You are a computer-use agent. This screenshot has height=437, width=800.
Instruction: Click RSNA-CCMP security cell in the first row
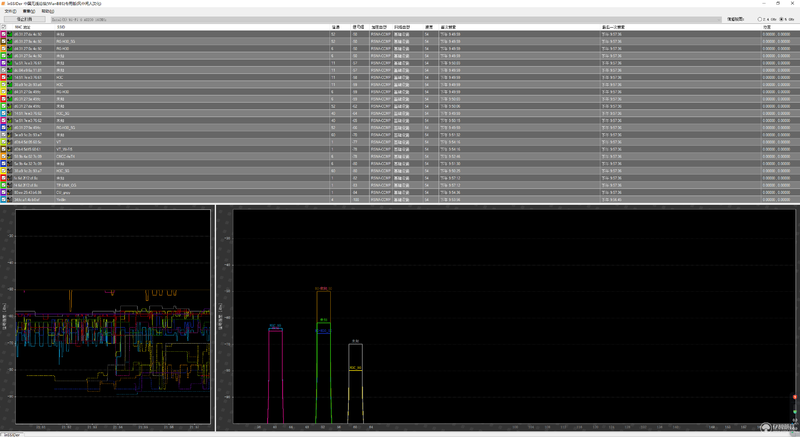click(381, 34)
